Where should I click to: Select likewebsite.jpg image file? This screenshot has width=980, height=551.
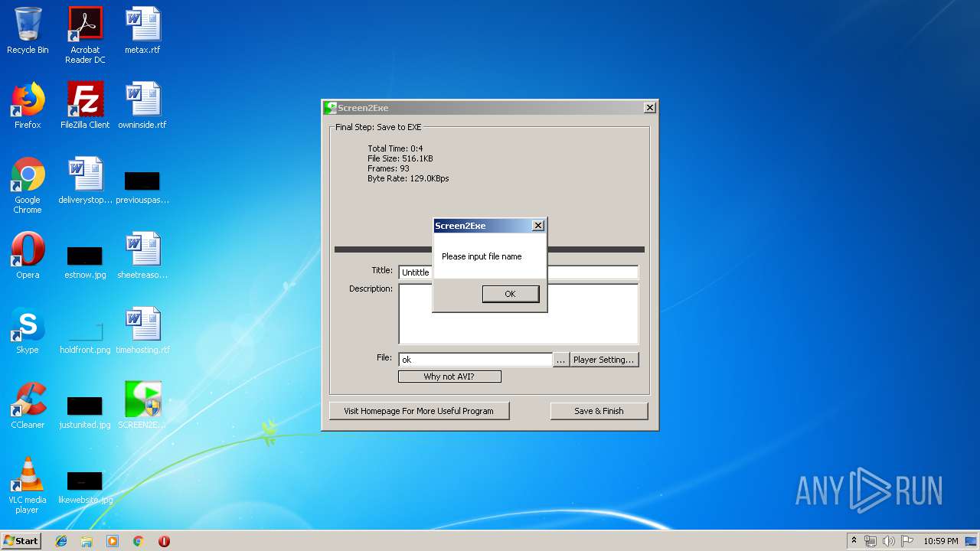(85, 487)
